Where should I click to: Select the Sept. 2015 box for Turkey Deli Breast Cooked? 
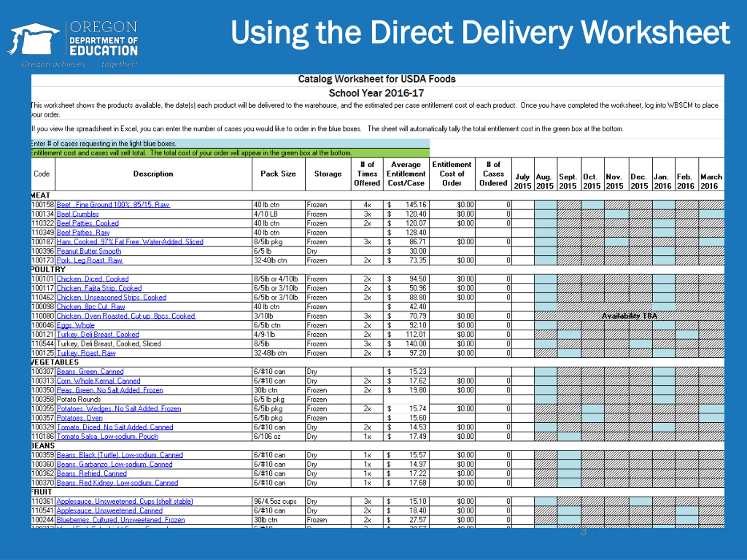coord(569,335)
